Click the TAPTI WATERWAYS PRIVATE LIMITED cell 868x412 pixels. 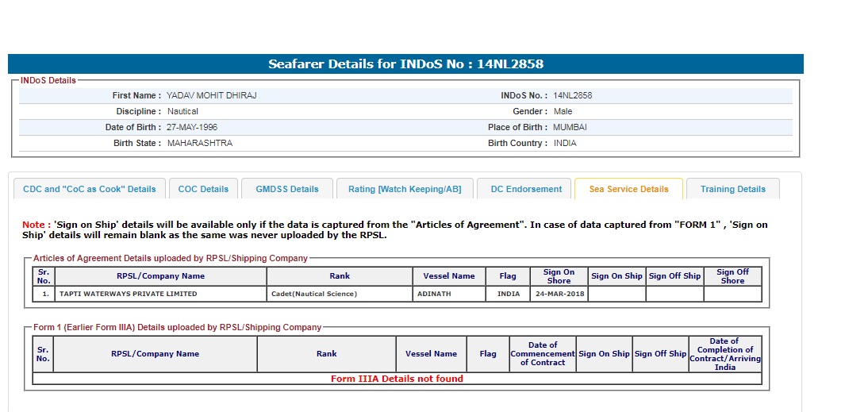click(x=129, y=294)
